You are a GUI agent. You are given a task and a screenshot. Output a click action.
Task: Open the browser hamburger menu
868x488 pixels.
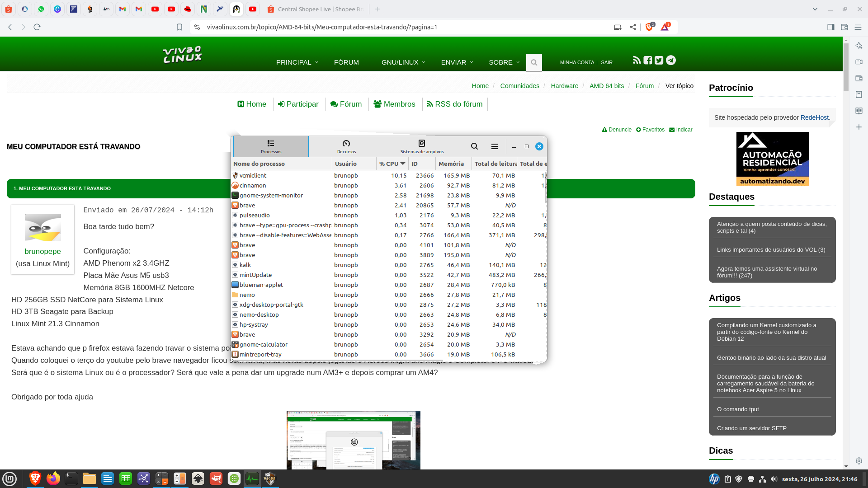click(858, 27)
